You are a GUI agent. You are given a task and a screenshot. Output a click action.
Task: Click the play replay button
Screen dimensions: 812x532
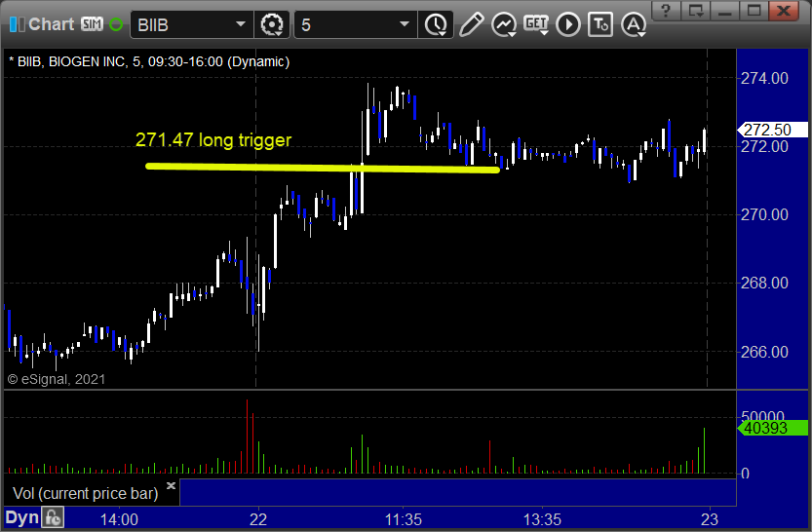tap(568, 24)
